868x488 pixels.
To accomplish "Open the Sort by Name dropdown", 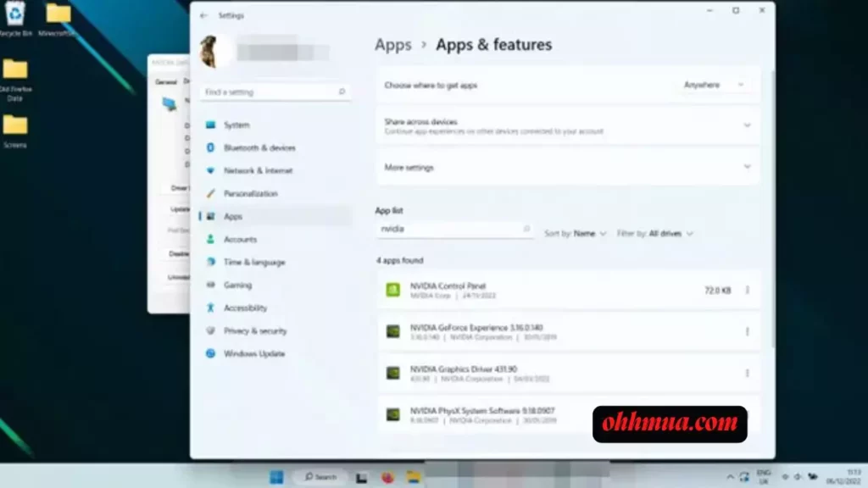I will tap(576, 234).
